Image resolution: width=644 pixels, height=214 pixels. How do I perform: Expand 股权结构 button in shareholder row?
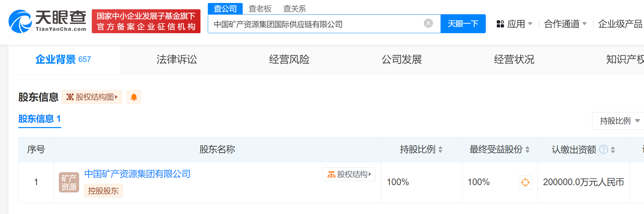(x=349, y=174)
